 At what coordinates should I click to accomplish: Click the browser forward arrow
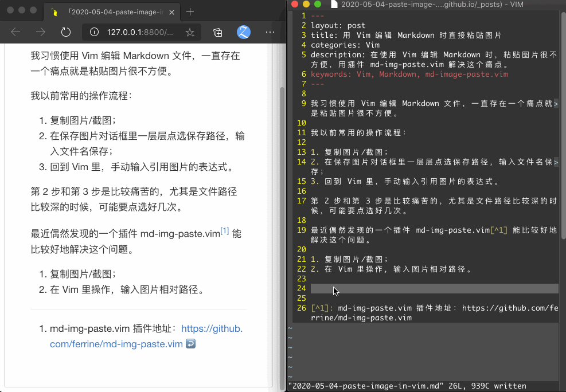coord(40,32)
